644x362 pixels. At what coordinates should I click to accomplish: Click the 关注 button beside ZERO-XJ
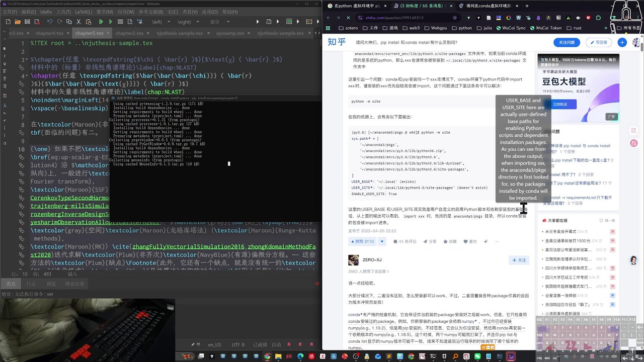pyautogui.click(x=519, y=260)
